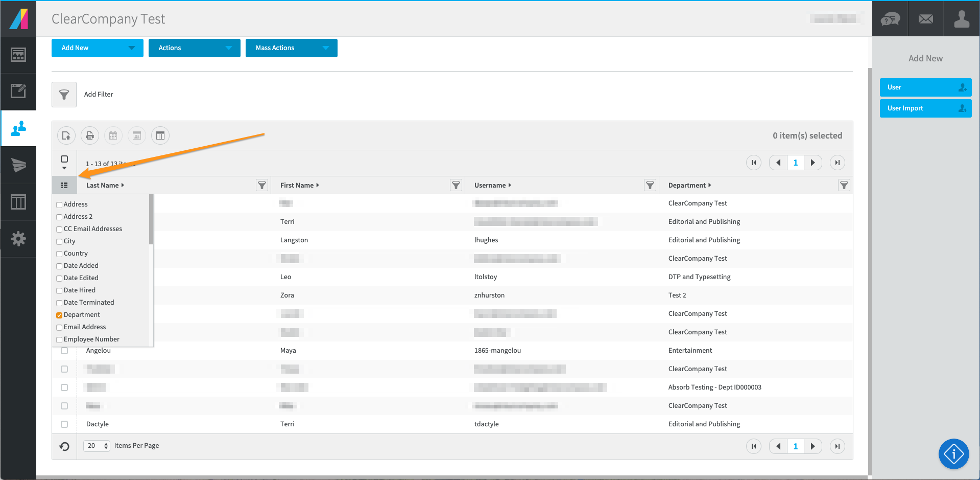Sort by the First Name column header
The width and height of the screenshot is (980, 480).
coord(299,185)
